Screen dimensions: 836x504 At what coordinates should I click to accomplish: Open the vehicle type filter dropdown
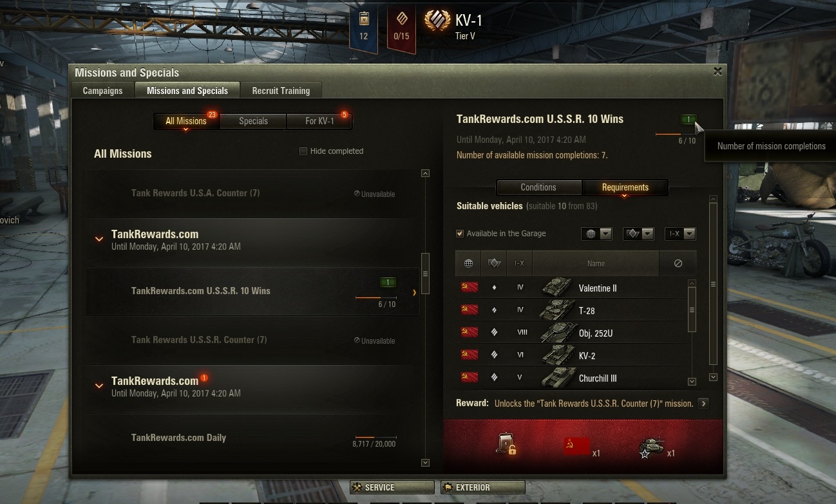coord(638,234)
